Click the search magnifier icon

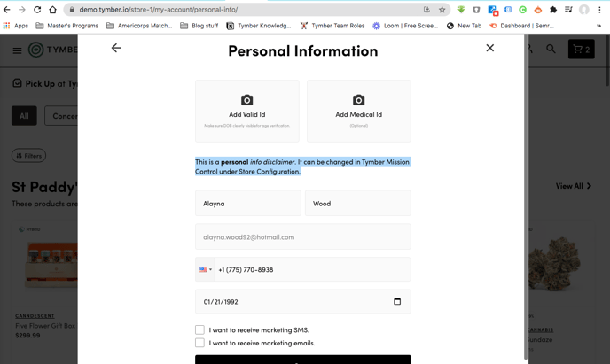tap(551, 50)
